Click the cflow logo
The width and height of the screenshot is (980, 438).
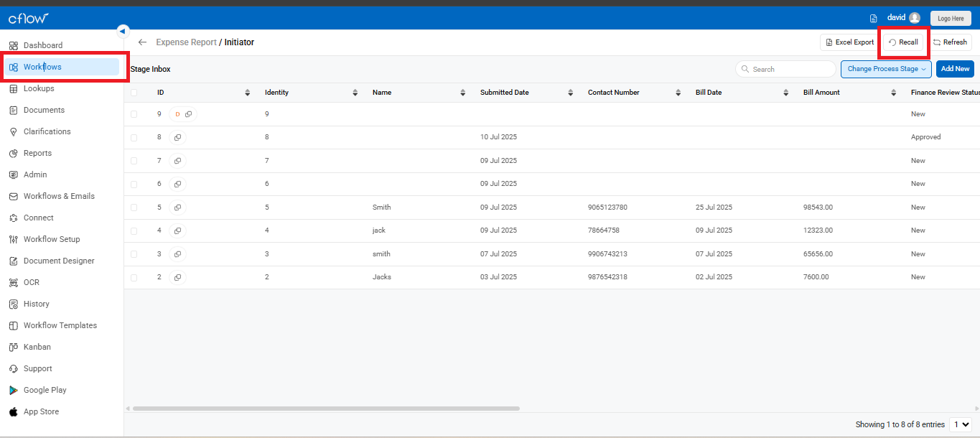point(28,18)
